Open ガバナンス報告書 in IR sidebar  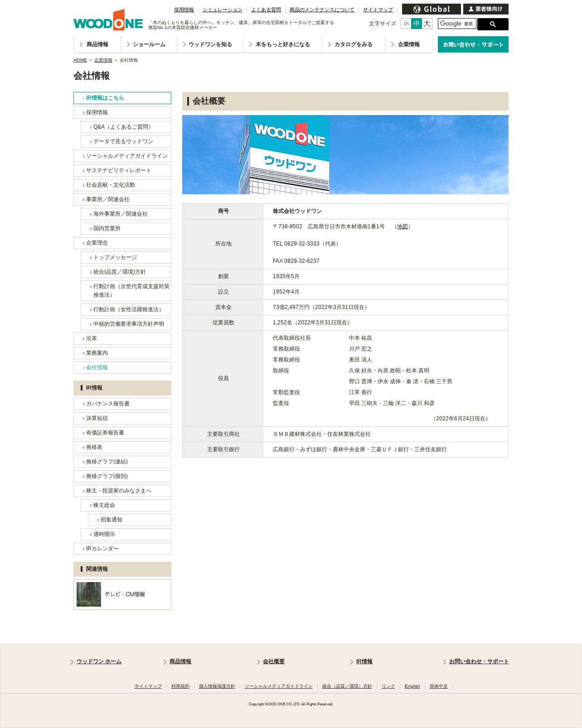pos(122,404)
